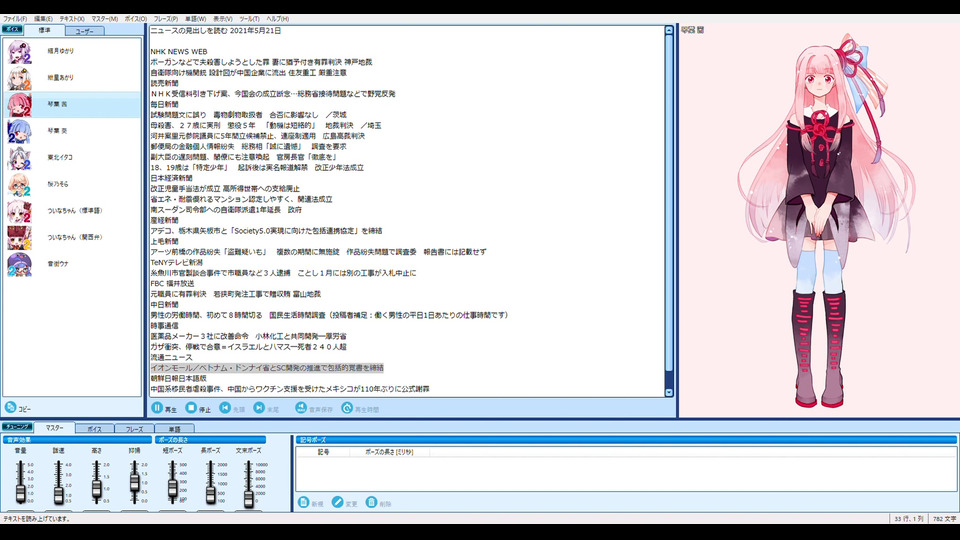Viewport: 960px width, 540px height.
Task: Click the "33 行, 1 列" status indicator
Action: (x=909, y=519)
